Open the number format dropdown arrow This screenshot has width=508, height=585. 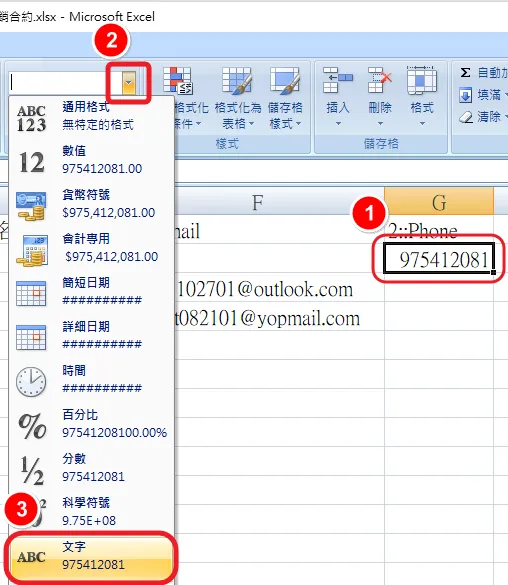(129, 82)
